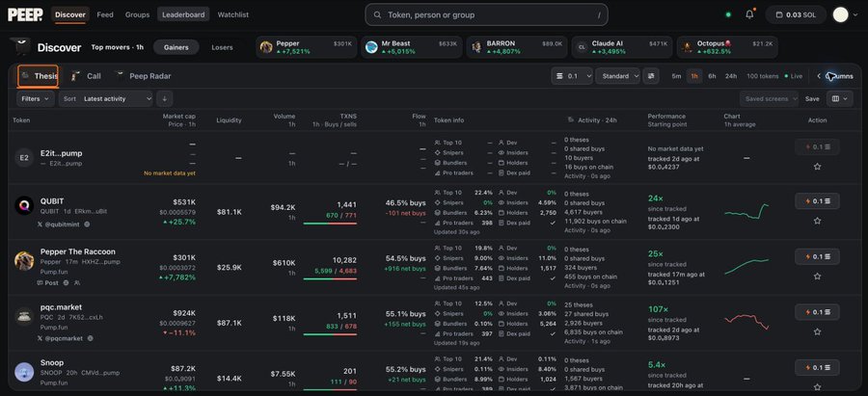Click the search magnifier icon
This screenshot has height=396, width=868.
377,14
